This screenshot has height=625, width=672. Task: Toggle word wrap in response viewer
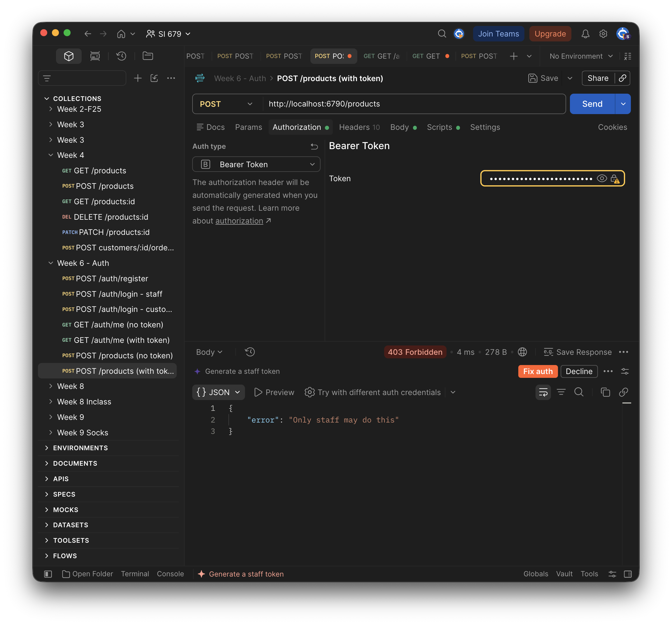tap(543, 392)
